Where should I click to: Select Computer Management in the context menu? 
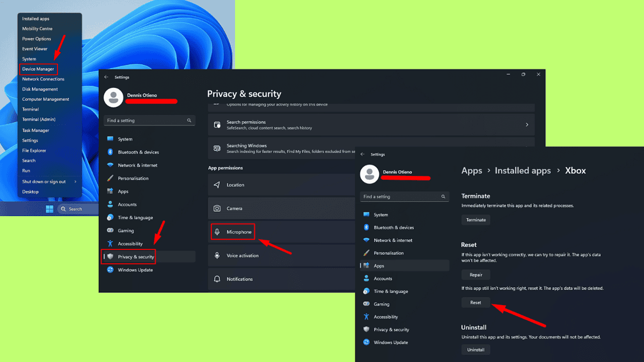pos(46,99)
